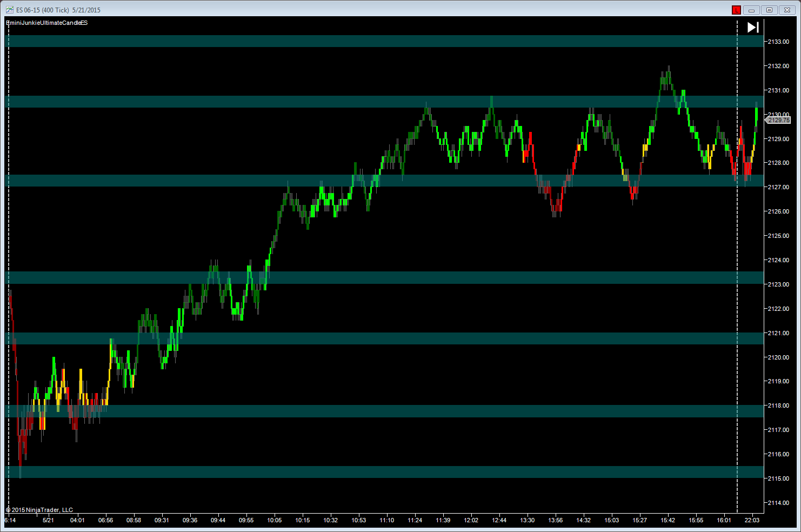The width and height of the screenshot is (801, 532).
Task: Click the 09:44 time axis label
Action: [x=218, y=520]
